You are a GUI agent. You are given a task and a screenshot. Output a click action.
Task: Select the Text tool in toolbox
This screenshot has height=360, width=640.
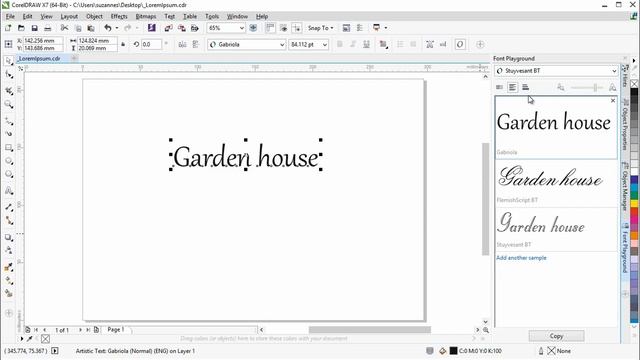point(9,191)
